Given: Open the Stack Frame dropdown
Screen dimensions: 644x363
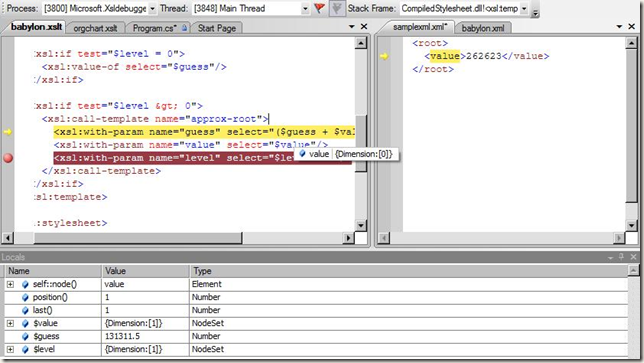Looking at the screenshot, I should pos(524,9).
